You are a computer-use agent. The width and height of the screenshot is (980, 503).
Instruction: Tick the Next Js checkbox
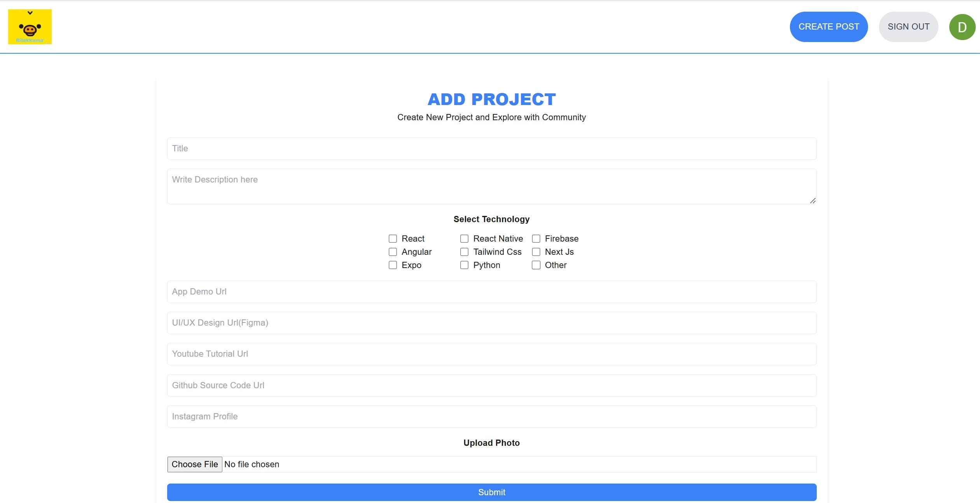[536, 252]
